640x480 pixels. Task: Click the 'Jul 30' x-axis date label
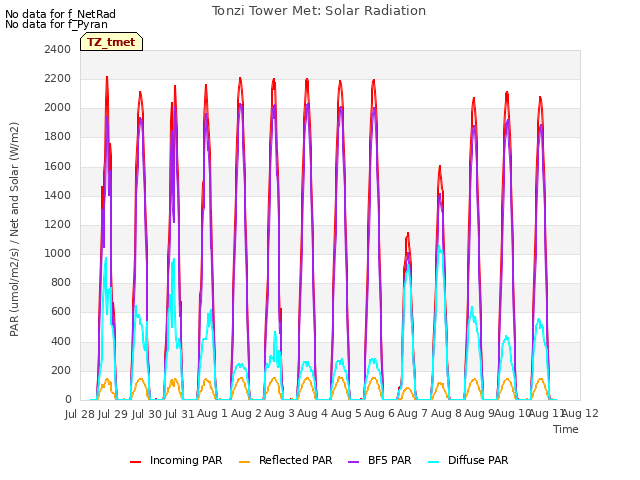(x=146, y=414)
